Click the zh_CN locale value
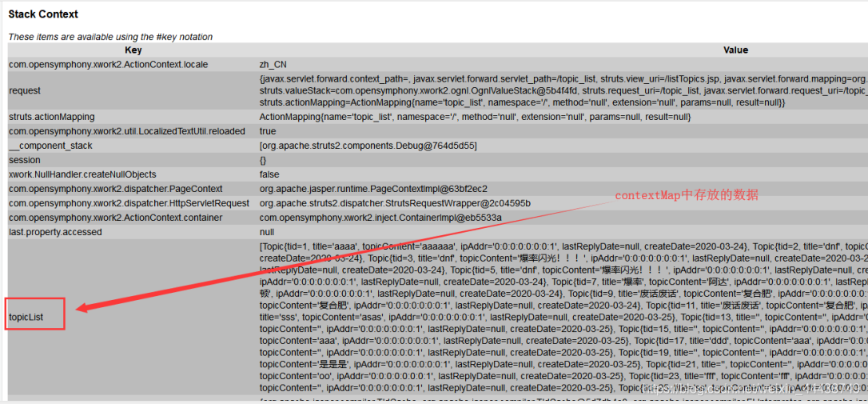Viewport: 868px width, 404px height. pyautogui.click(x=273, y=64)
